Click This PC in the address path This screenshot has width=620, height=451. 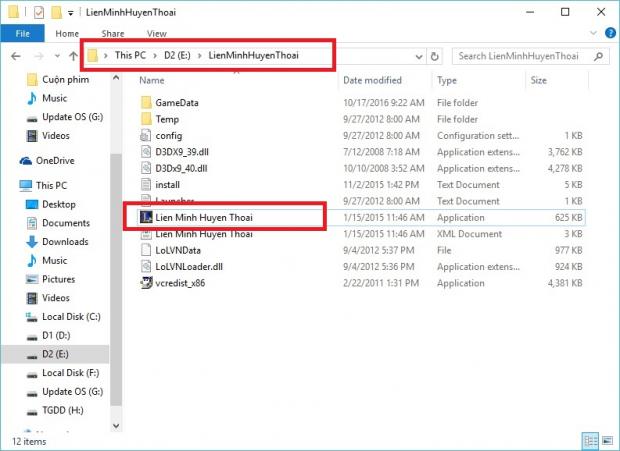pos(133,55)
